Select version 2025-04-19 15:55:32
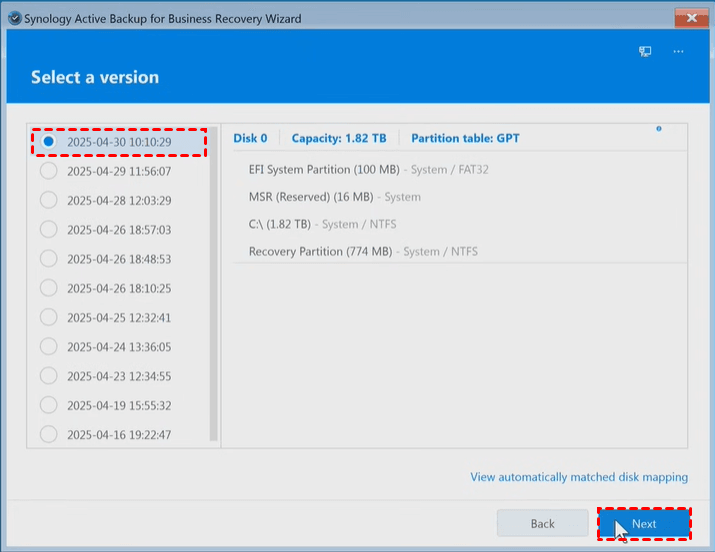The image size is (715, 552). click(x=49, y=405)
